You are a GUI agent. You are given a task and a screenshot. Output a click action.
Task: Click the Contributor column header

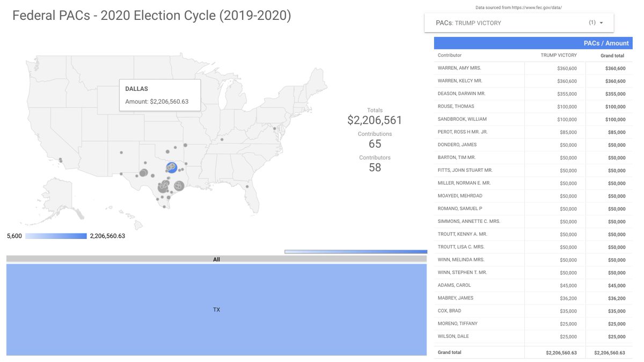pyautogui.click(x=450, y=55)
